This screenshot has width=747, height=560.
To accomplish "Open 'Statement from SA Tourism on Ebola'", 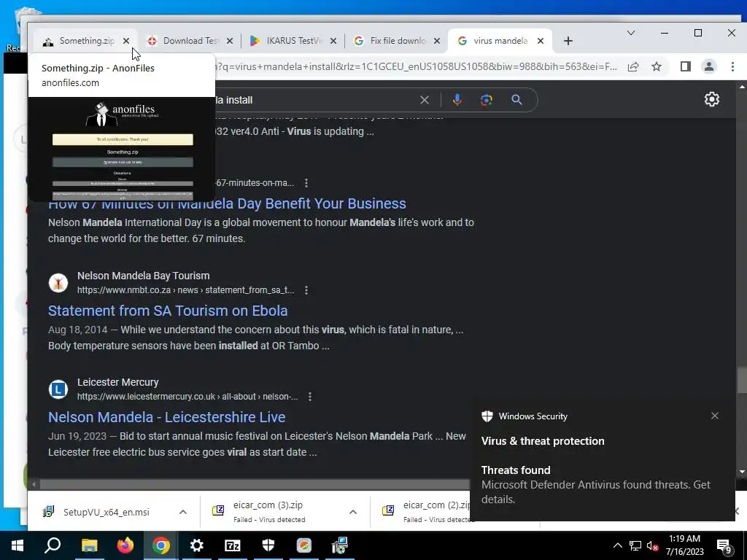I will [168, 311].
